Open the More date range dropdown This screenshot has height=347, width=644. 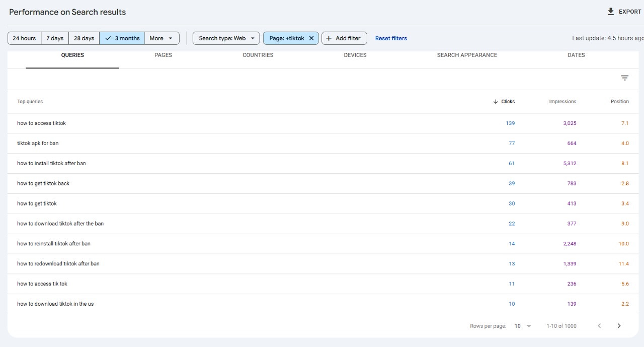pyautogui.click(x=162, y=38)
